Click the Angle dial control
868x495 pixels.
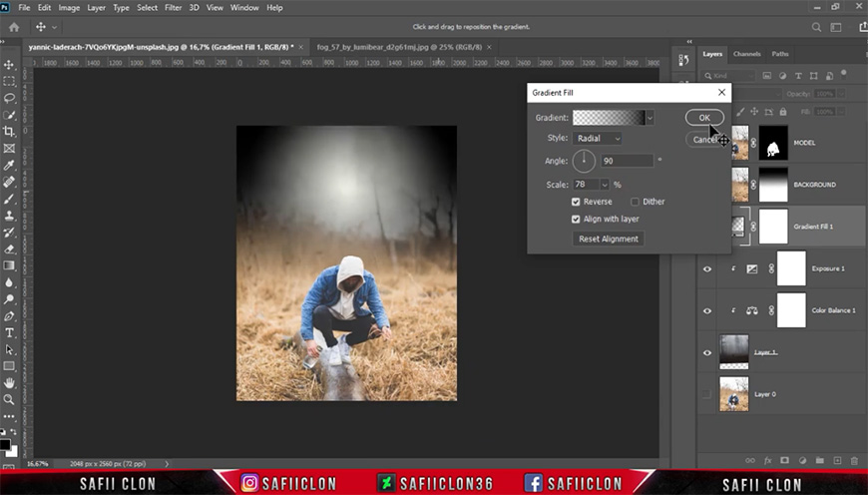coord(584,161)
